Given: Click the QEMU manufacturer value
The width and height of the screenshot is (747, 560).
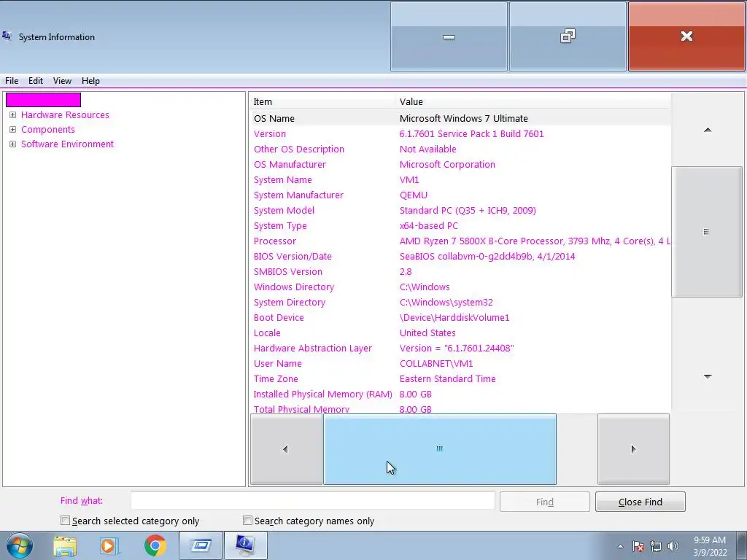Looking at the screenshot, I should 414,195.
